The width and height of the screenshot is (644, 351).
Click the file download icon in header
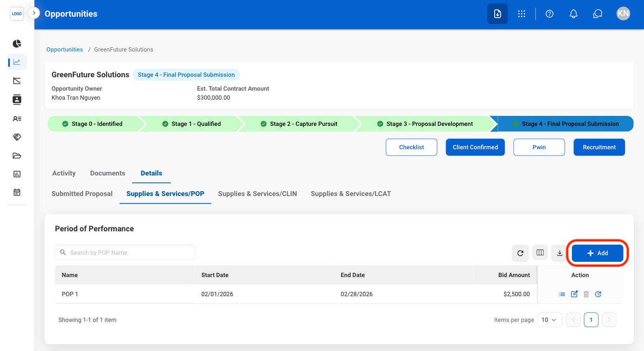498,14
